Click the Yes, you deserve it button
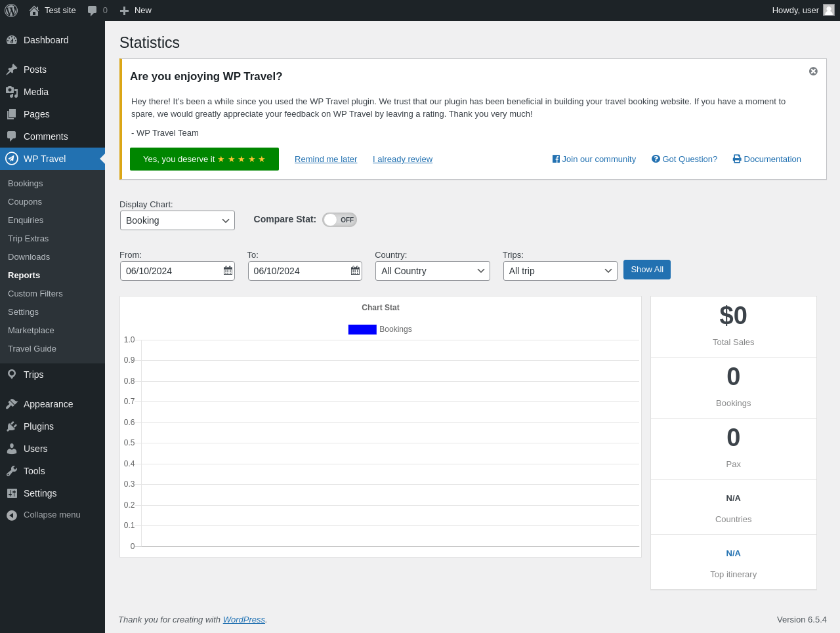 tap(204, 159)
